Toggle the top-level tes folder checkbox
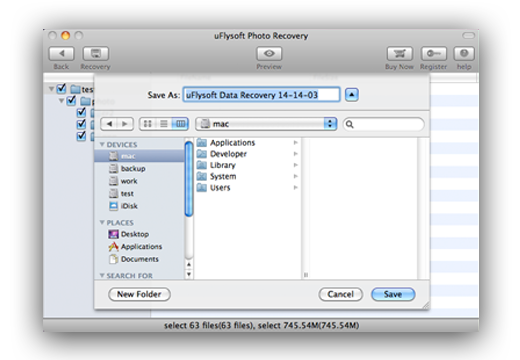 (61, 88)
